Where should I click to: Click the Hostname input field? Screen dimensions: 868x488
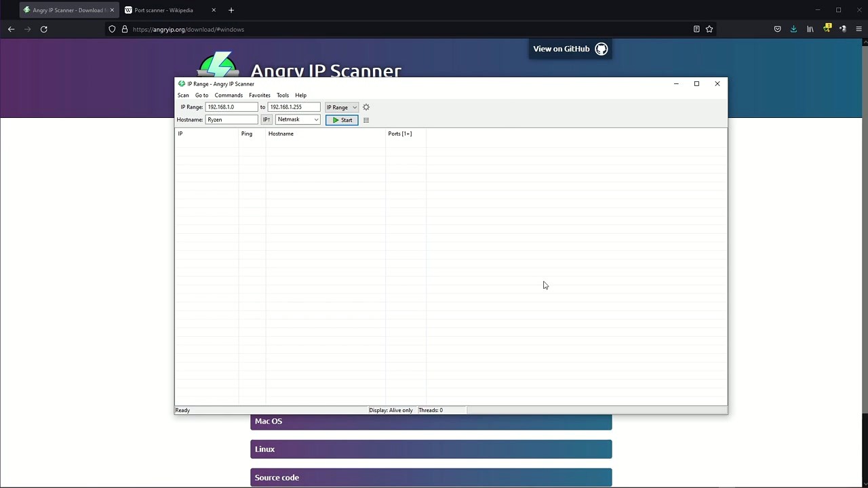[232, 119]
